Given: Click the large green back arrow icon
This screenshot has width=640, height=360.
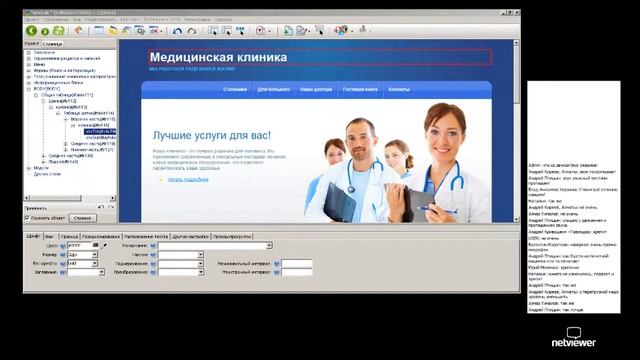Looking at the screenshot, I should point(31,31).
